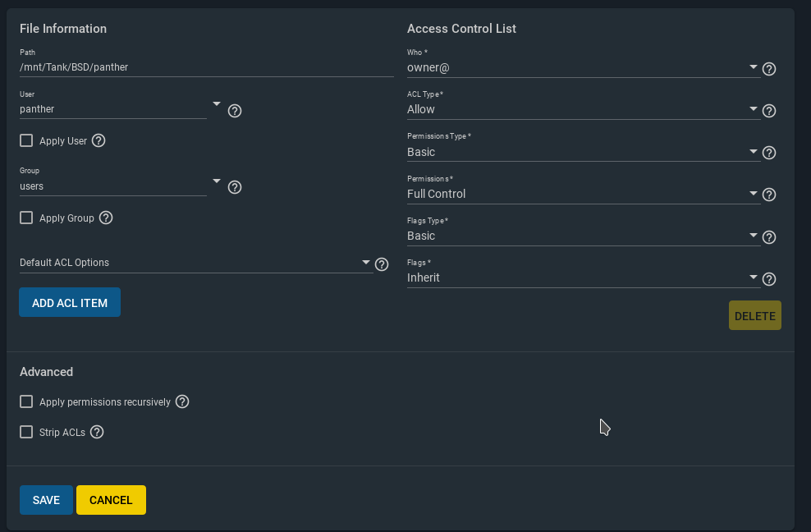Show help tooltip for ACL Type
The height and width of the screenshot is (532, 811).
[769, 111]
